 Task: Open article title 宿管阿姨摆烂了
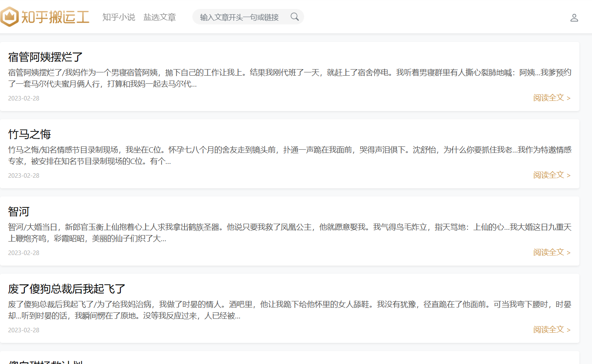(46, 57)
